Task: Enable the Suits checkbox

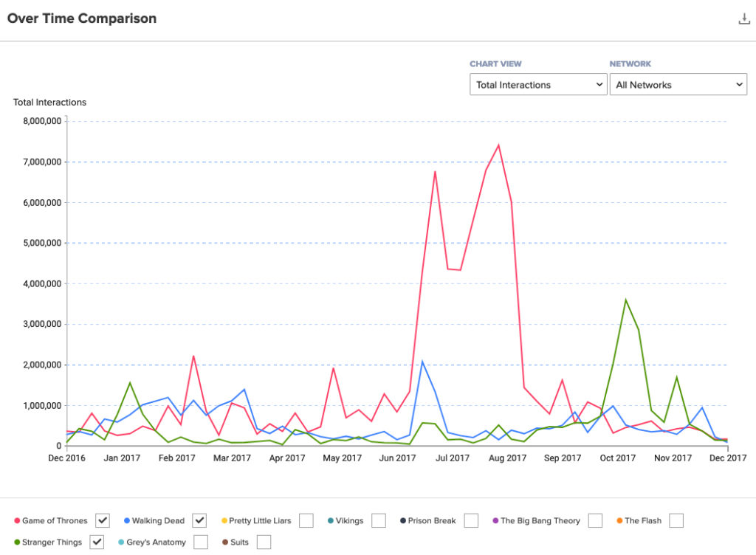Action: click(264, 542)
